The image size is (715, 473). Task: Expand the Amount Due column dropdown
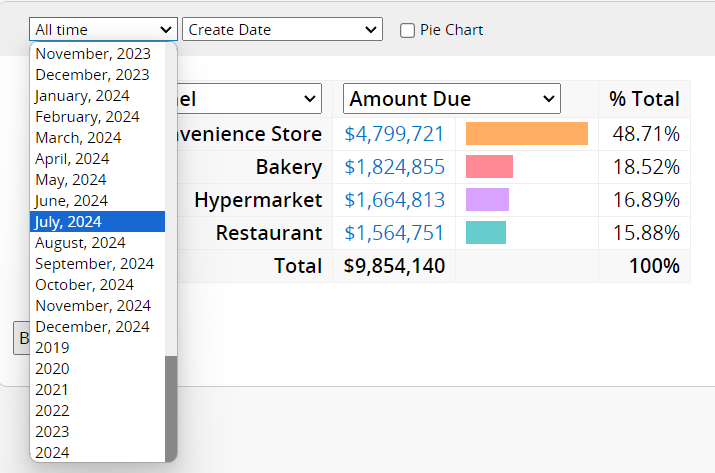[451, 99]
